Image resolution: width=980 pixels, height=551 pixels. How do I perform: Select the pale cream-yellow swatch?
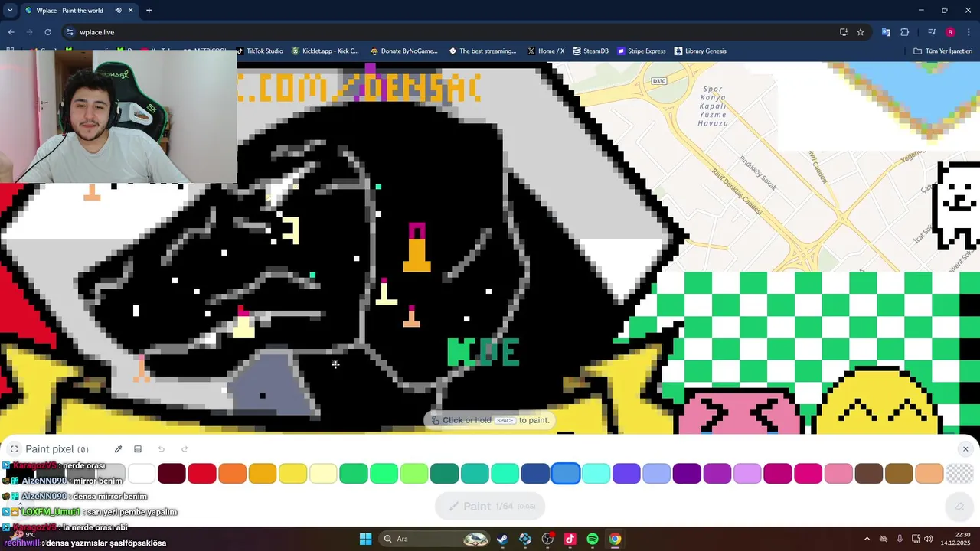point(323,474)
